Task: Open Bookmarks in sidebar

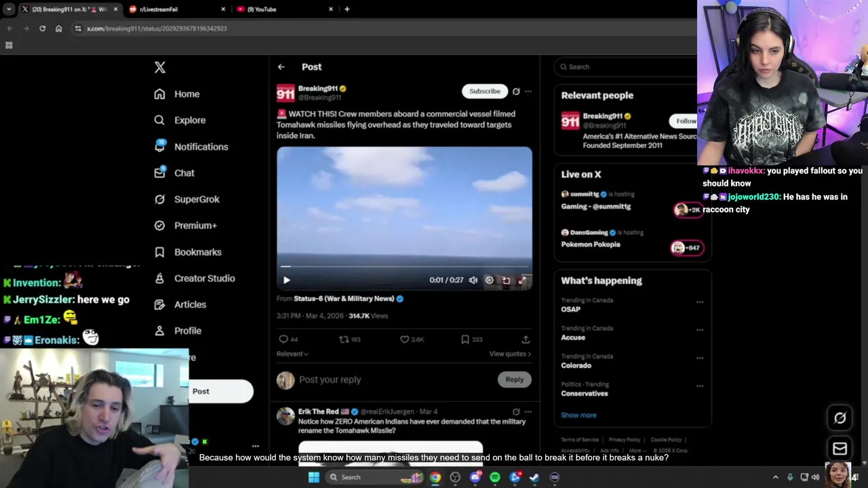Action: pos(188,252)
